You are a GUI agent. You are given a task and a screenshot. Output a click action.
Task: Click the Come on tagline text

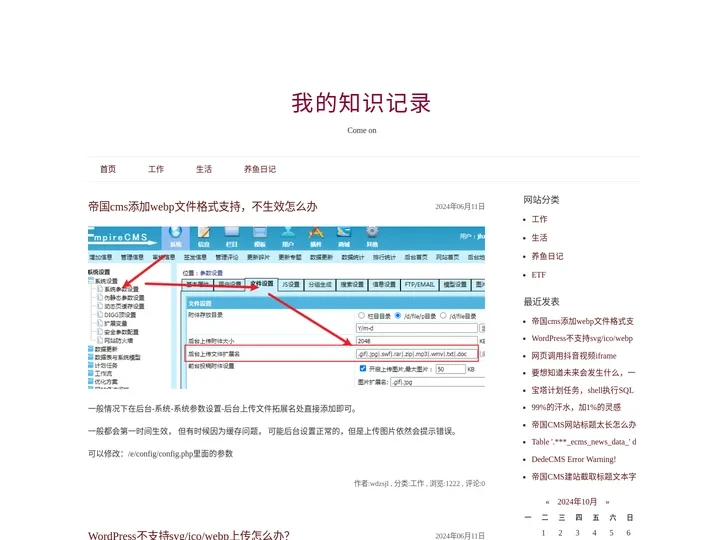point(362,130)
